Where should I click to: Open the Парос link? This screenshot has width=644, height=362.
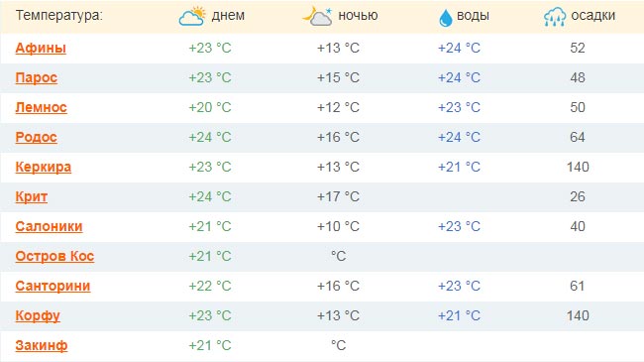(36, 77)
